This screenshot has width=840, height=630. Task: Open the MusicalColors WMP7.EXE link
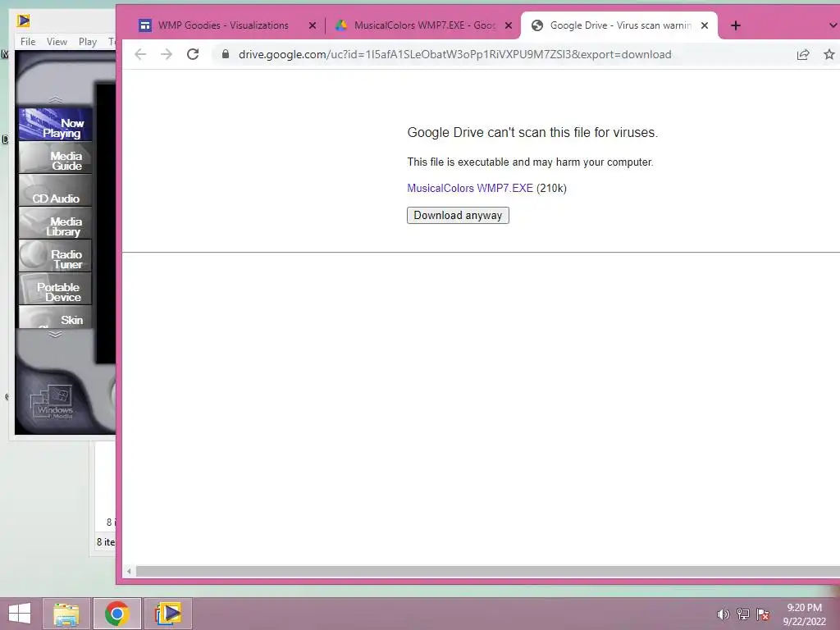point(470,188)
